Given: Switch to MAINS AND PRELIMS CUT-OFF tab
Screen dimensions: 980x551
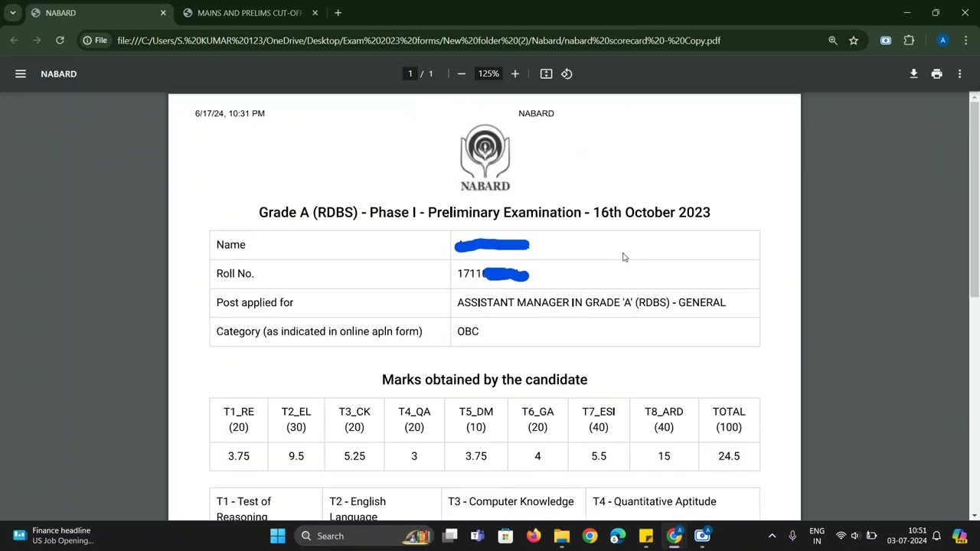Looking at the screenshot, I should (251, 13).
